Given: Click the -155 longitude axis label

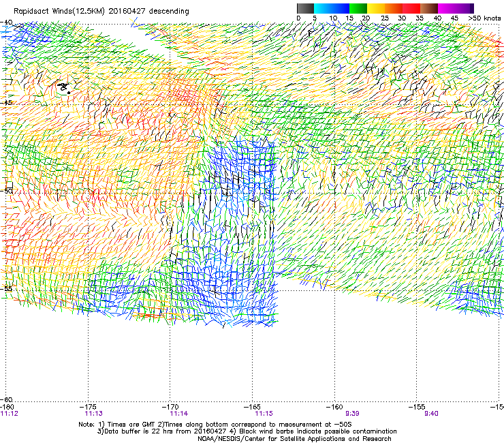Looking at the screenshot, I should [x=417, y=407].
